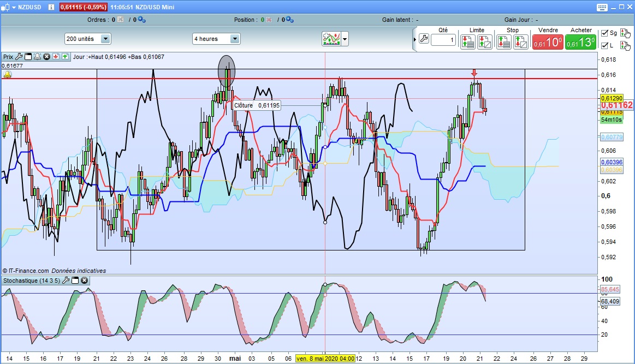Click the Prix panel alert bell icon
The height and width of the screenshot is (364, 635).
37,57
